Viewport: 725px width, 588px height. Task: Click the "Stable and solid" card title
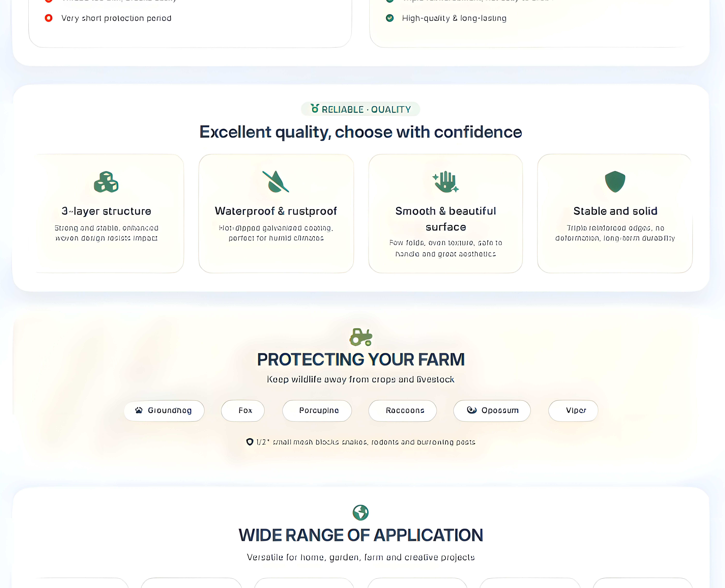pos(615,211)
